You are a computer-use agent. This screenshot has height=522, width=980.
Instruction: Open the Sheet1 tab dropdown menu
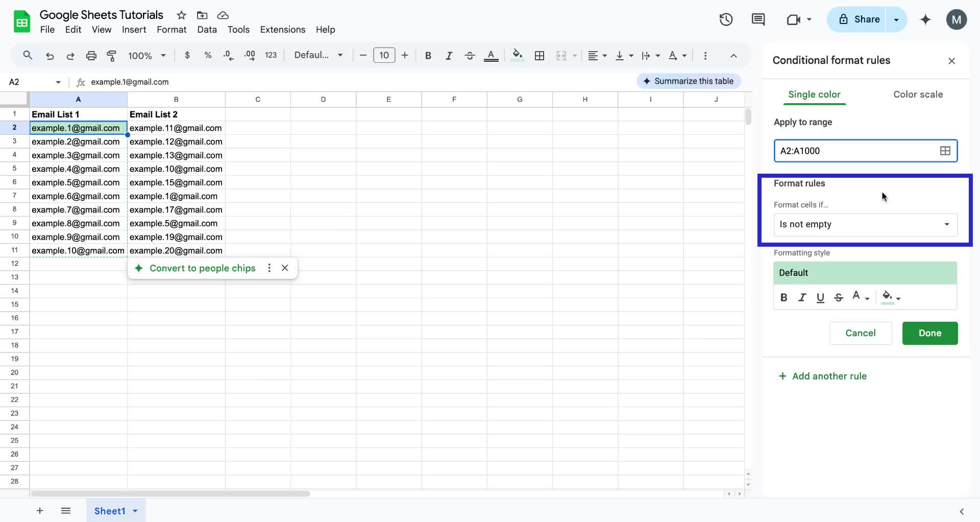(x=135, y=511)
